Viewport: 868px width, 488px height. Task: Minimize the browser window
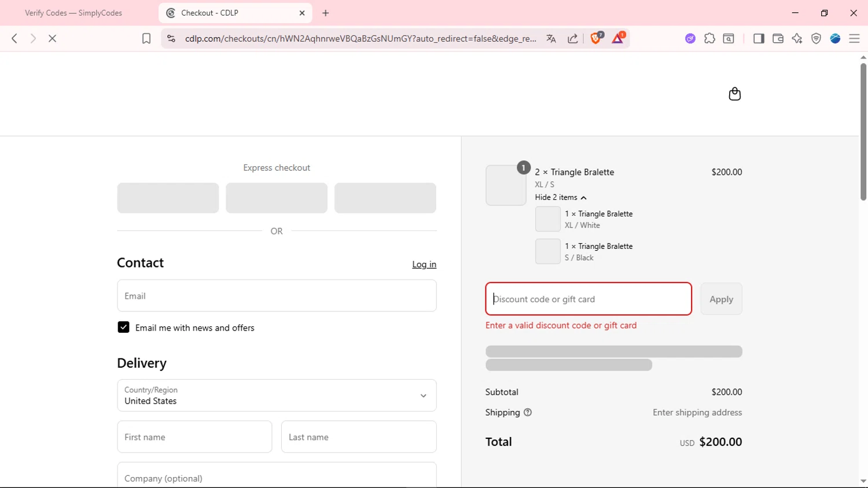795,13
